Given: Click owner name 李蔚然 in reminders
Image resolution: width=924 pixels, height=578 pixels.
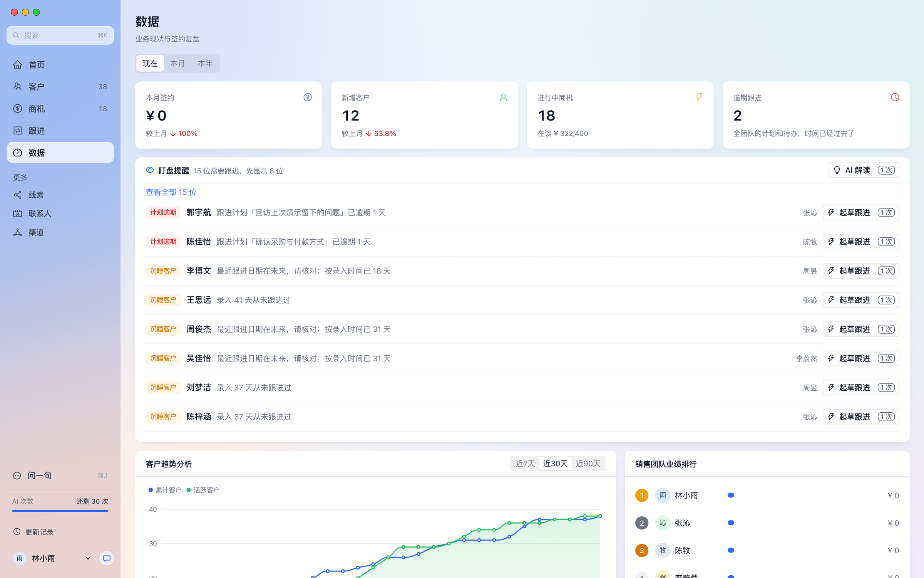Looking at the screenshot, I should click(806, 359).
